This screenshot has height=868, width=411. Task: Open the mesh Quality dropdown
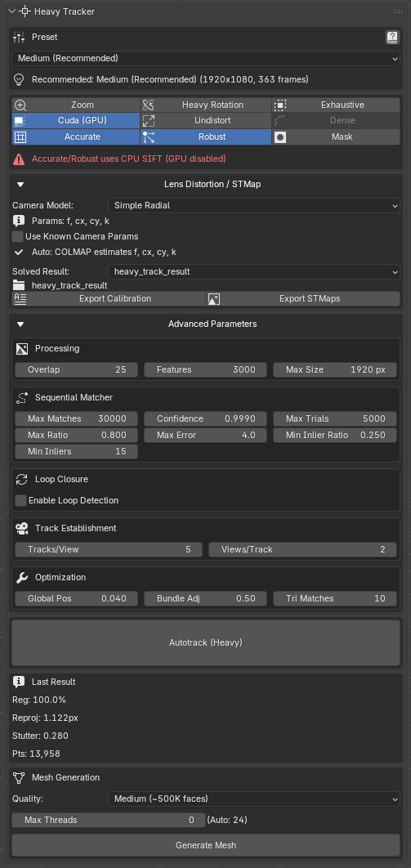click(x=253, y=799)
